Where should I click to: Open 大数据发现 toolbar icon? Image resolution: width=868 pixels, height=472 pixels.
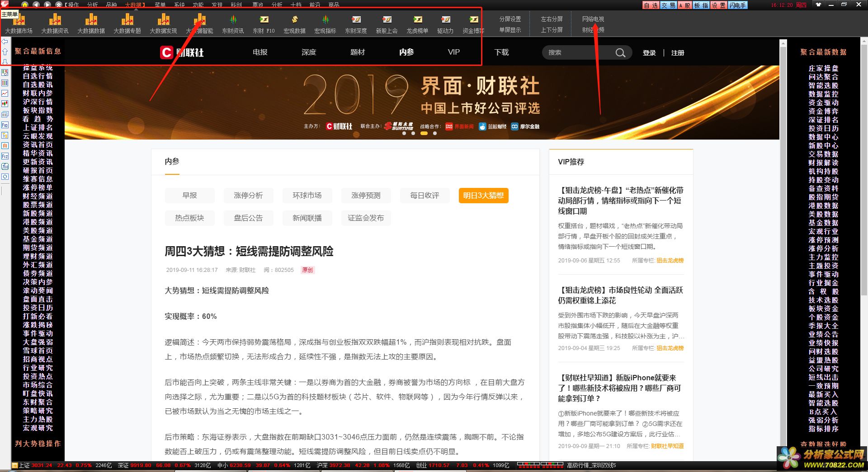[x=163, y=23]
